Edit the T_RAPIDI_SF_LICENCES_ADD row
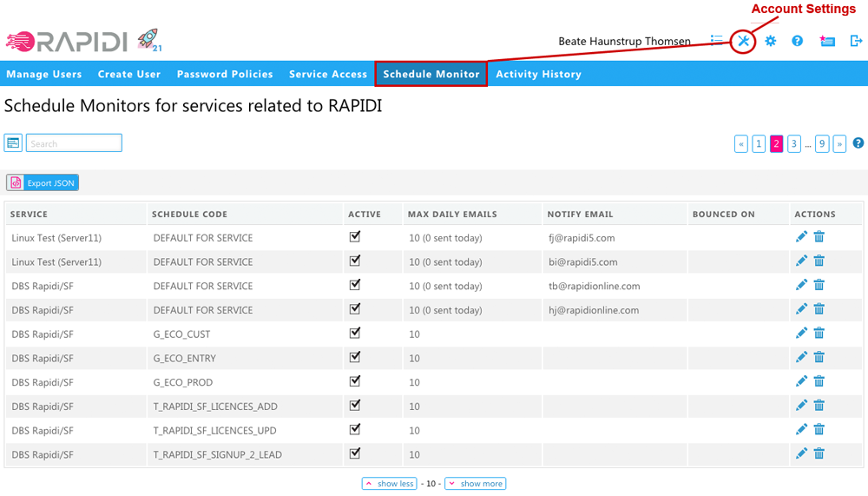 pyautogui.click(x=801, y=406)
